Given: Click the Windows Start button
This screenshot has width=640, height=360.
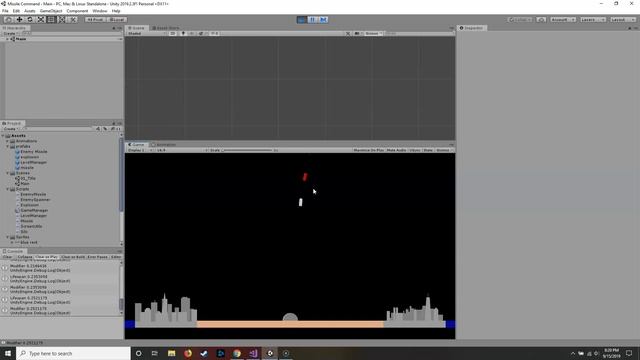Looking at the screenshot, I should pyautogui.click(x=8, y=353).
